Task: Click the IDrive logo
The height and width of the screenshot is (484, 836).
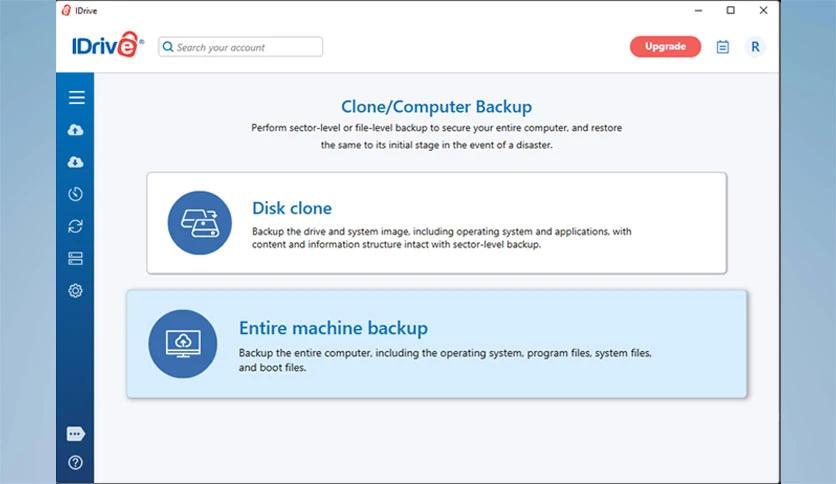Action: [x=108, y=45]
